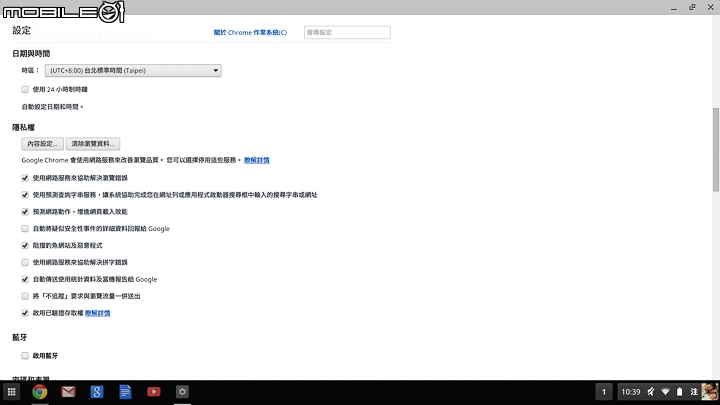Open About Chrome OS link
The image size is (720, 405).
point(250,33)
